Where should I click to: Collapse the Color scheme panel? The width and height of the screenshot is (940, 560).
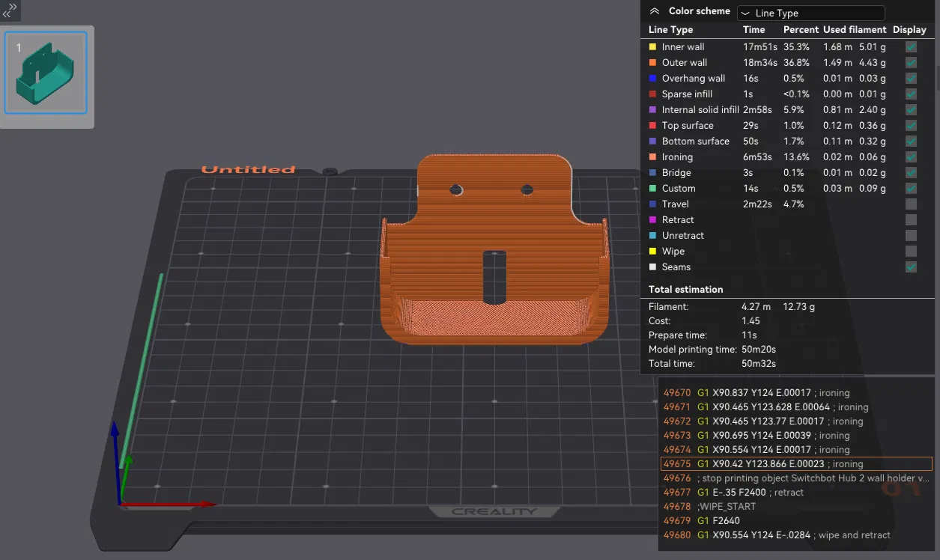click(655, 11)
